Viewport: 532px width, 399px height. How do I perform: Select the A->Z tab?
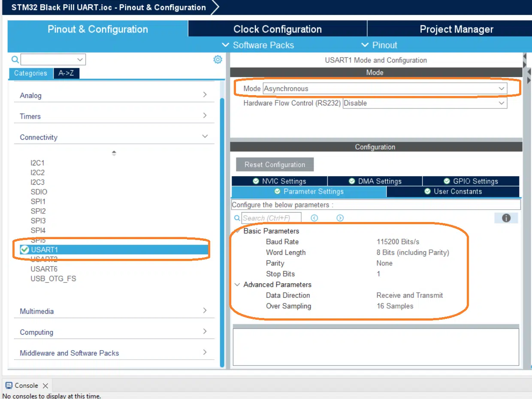[x=66, y=73]
